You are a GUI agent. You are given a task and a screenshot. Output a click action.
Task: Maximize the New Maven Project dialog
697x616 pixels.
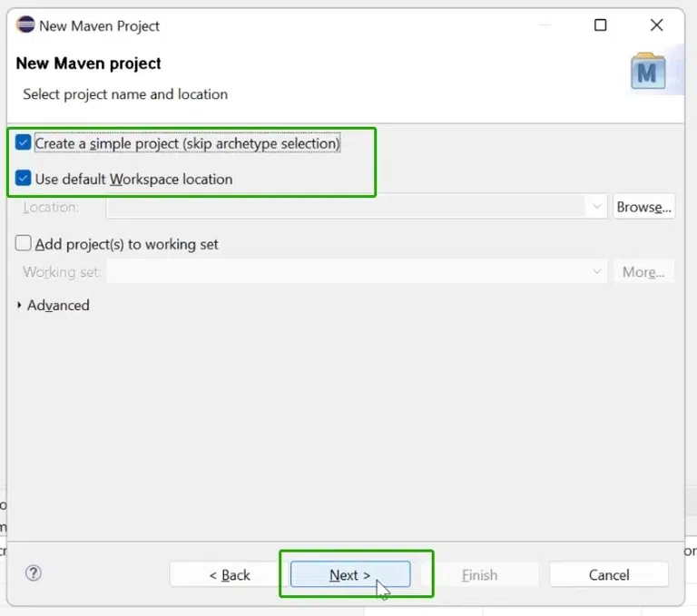(x=600, y=25)
